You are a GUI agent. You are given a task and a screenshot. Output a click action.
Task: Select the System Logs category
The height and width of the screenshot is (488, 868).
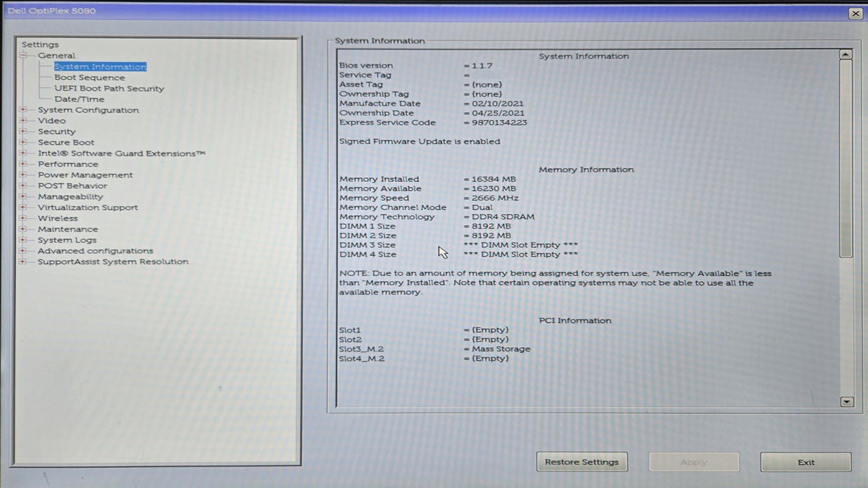click(67, 240)
